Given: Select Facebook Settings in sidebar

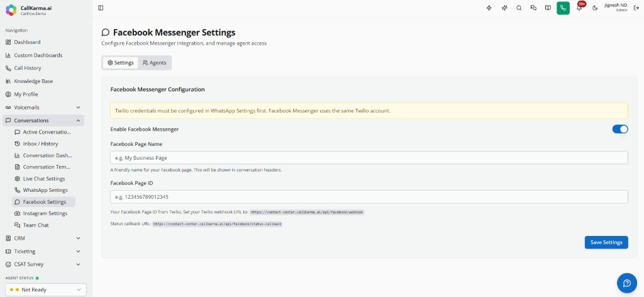Looking at the screenshot, I should (x=43, y=202).
